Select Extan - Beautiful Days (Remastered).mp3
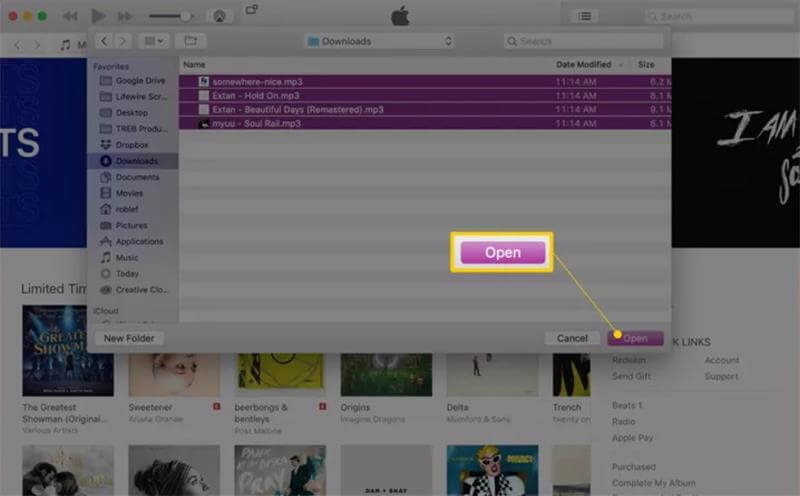 click(425, 109)
